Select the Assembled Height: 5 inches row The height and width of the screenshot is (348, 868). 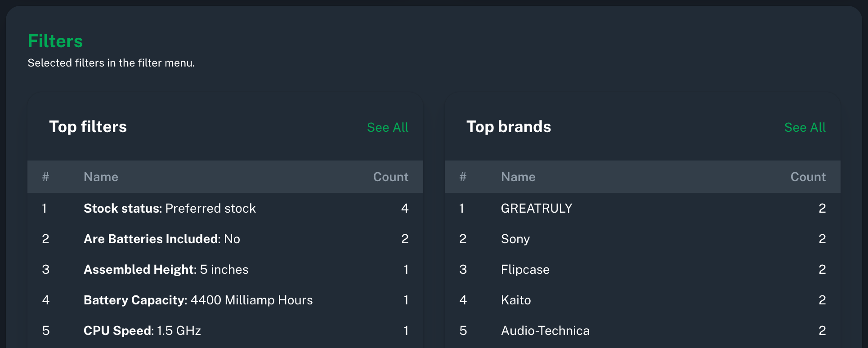[x=166, y=270]
